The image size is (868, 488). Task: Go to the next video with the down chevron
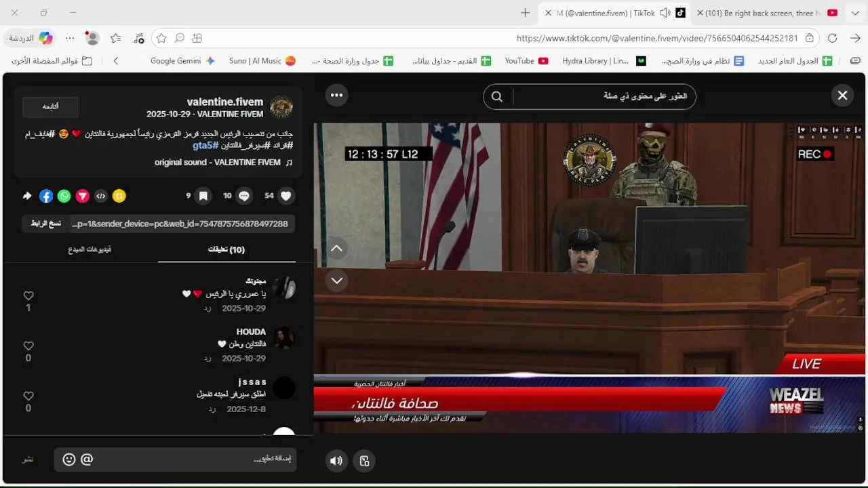point(336,280)
